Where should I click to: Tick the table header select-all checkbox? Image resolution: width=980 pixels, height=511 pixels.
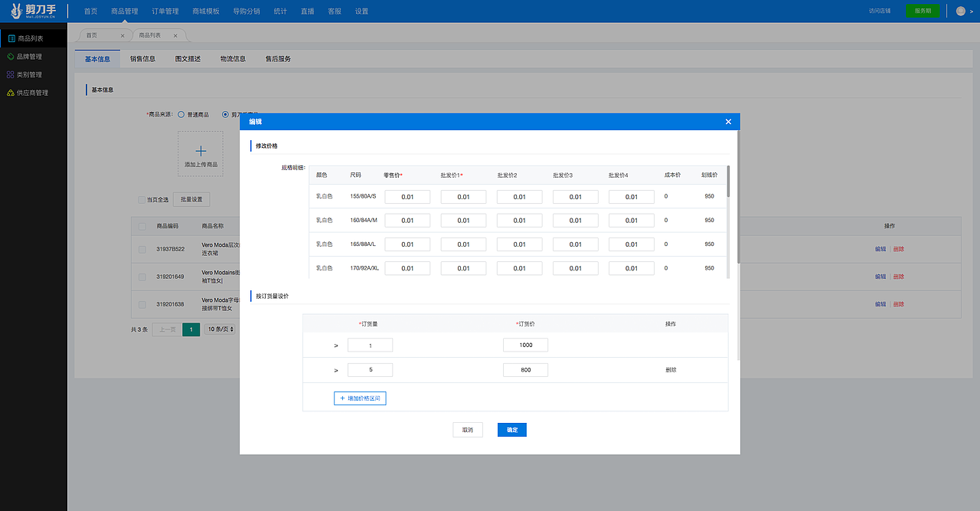[x=142, y=226]
